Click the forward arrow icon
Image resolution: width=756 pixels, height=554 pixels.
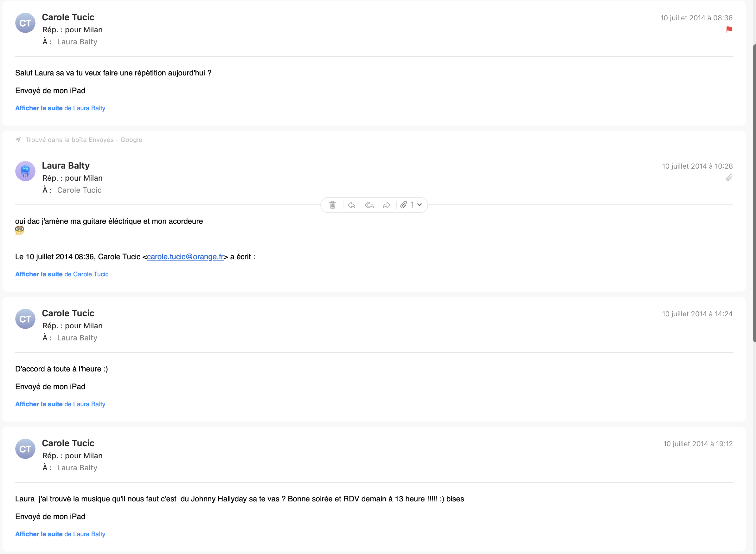tap(387, 205)
